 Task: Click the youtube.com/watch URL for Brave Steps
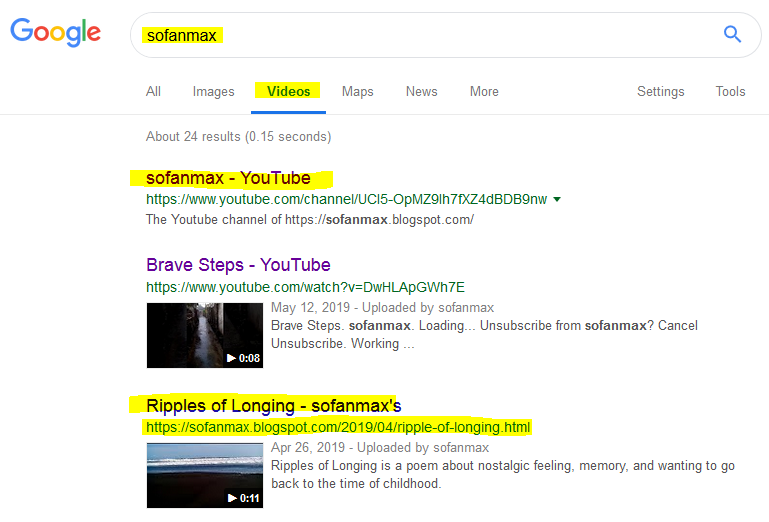pos(305,287)
